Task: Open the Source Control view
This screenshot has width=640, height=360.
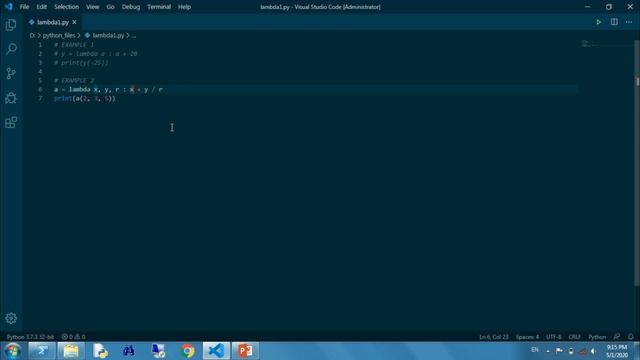Action: click(11, 73)
